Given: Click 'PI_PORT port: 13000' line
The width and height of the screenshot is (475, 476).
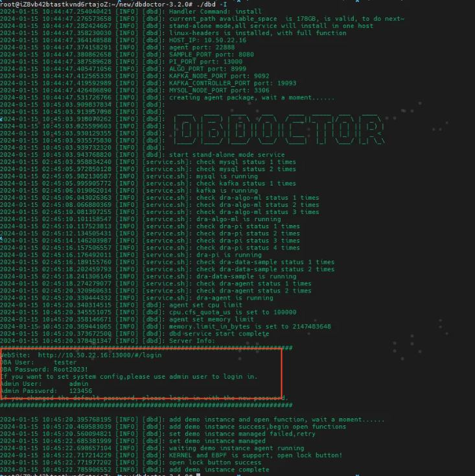Looking at the screenshot, I should point(205,62).
